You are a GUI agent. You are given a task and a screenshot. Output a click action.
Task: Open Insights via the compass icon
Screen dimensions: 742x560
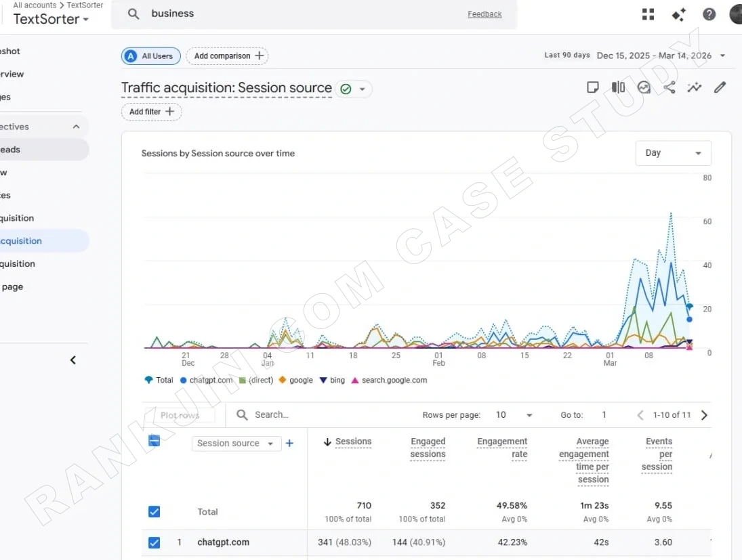[x=643, y=87]
